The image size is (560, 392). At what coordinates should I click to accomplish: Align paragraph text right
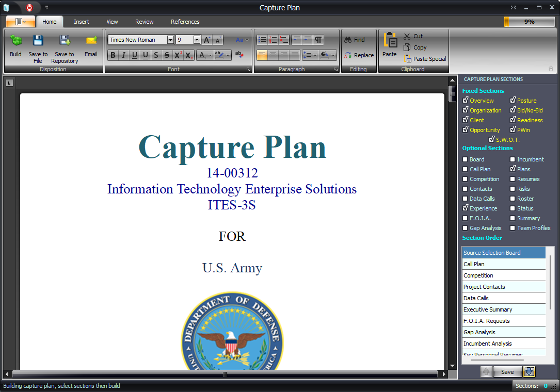[283, 55]
